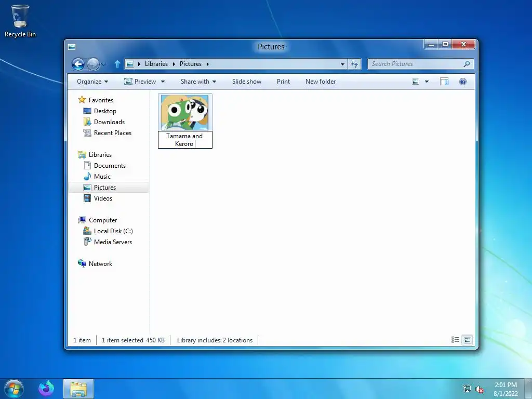The height and width of the screenshot is (399, 532).
Task: Select the Pictures library in the sidebar
Action: 109,187
